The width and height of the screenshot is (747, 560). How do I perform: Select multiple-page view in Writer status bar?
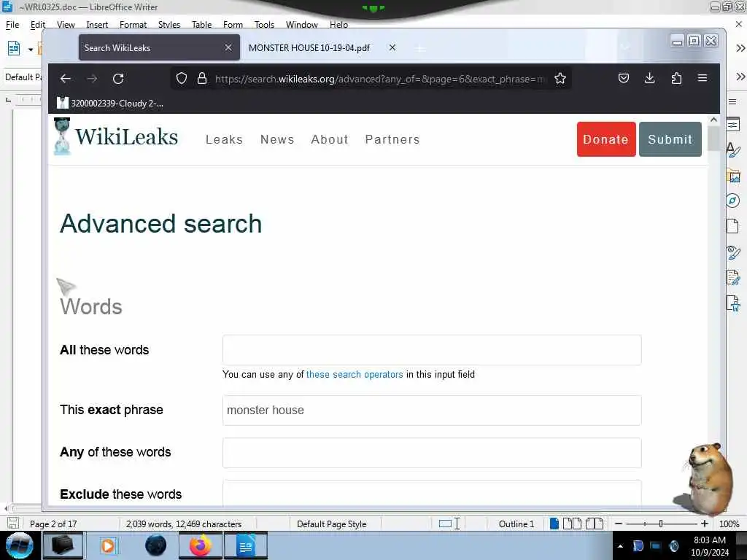tap(572, 524)
